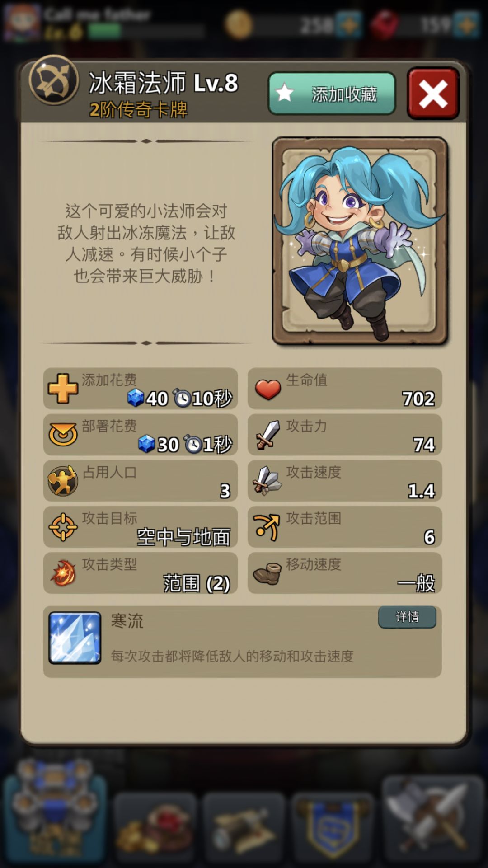
Task: Click the yellow plus add-cost icon
Action: coord(63,389)
